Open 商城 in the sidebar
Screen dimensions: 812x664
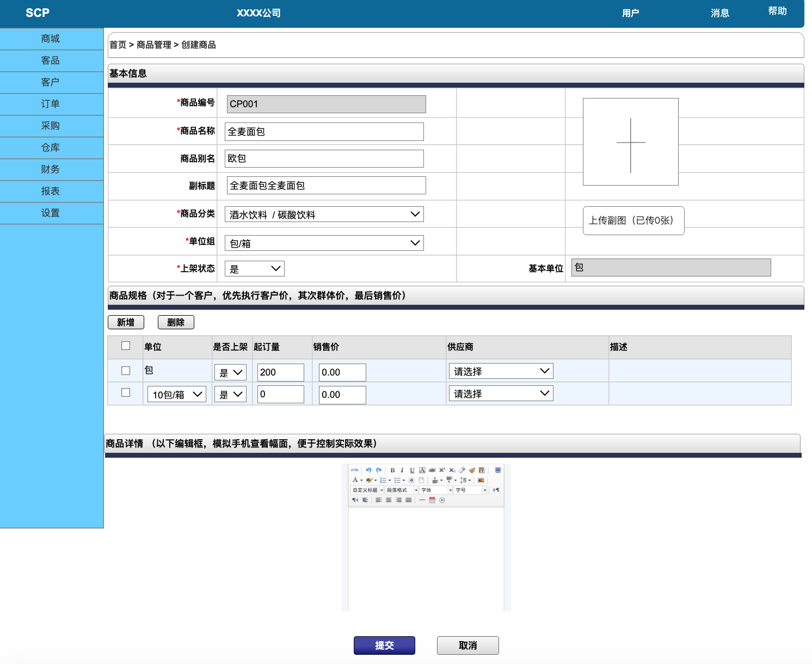pyautogui.click(x=51, y=39)
